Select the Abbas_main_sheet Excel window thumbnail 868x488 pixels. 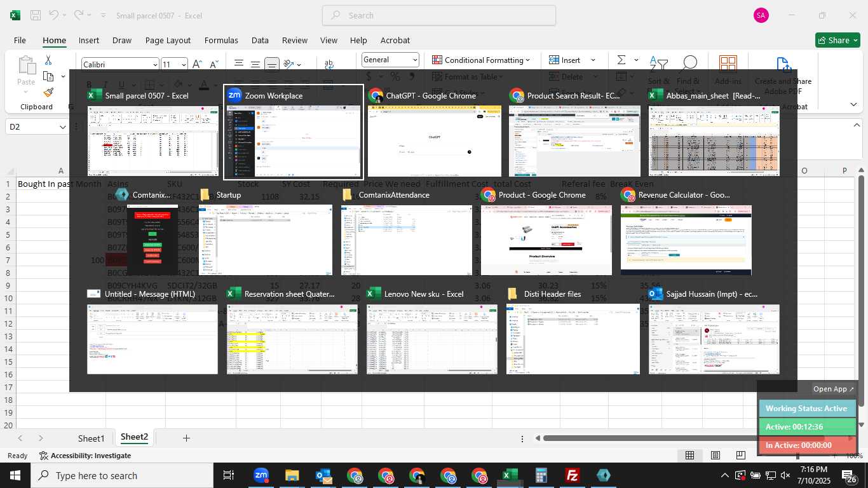point(714,132)
